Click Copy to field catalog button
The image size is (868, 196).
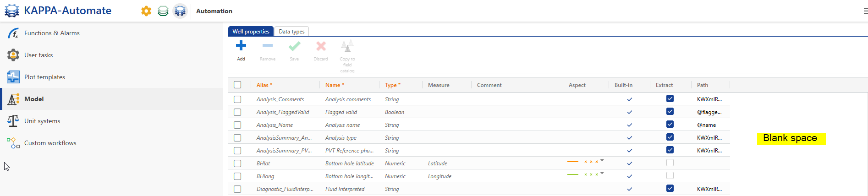347,56
